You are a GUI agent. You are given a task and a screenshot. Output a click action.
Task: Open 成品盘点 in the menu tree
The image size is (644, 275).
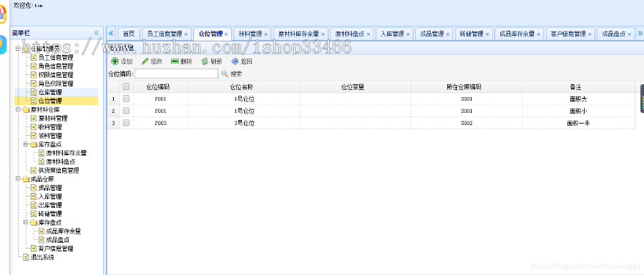pyautogui.click(x=58, y=240)
